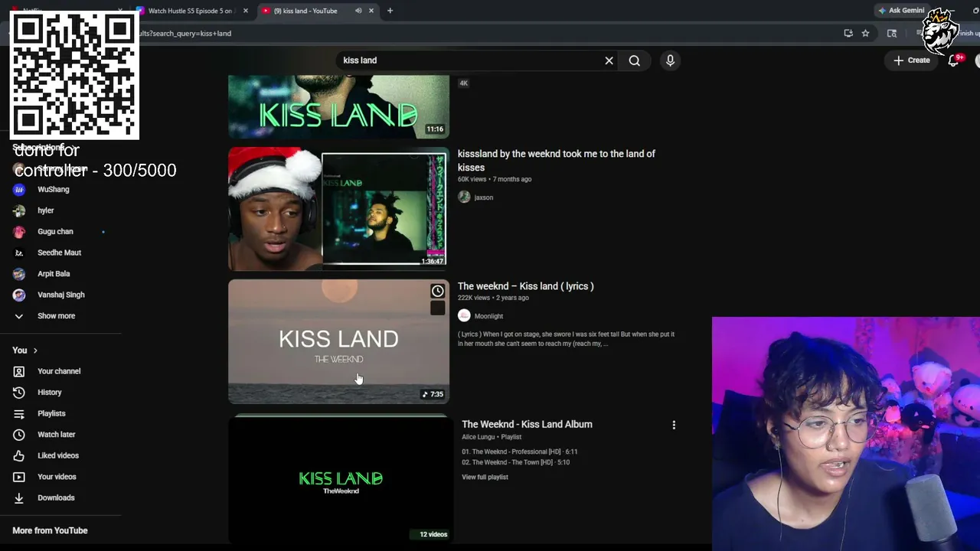Click the install app icon in address bar
Viewport: 980px width, 551px height.
848,33
